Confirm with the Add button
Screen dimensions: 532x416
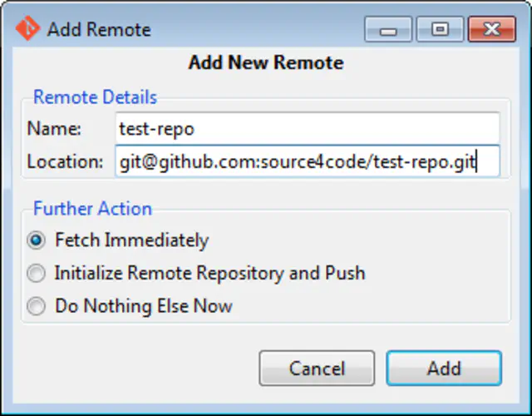click(444, 368)
